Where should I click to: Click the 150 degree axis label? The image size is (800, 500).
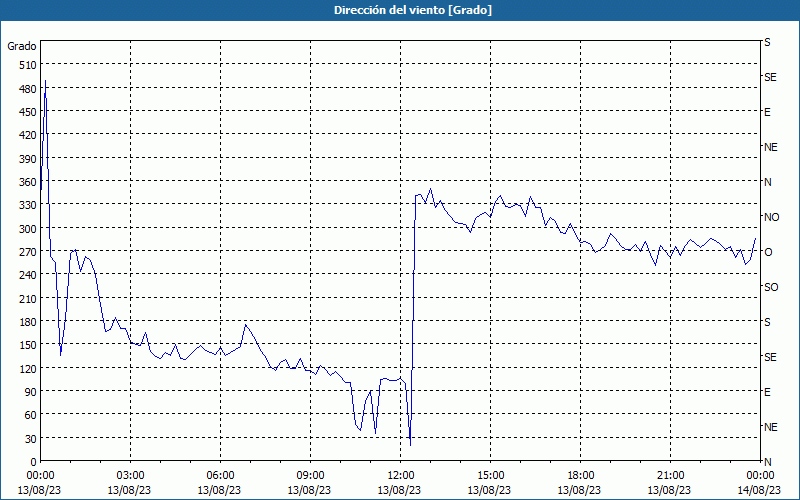click(x=28, y=345)
